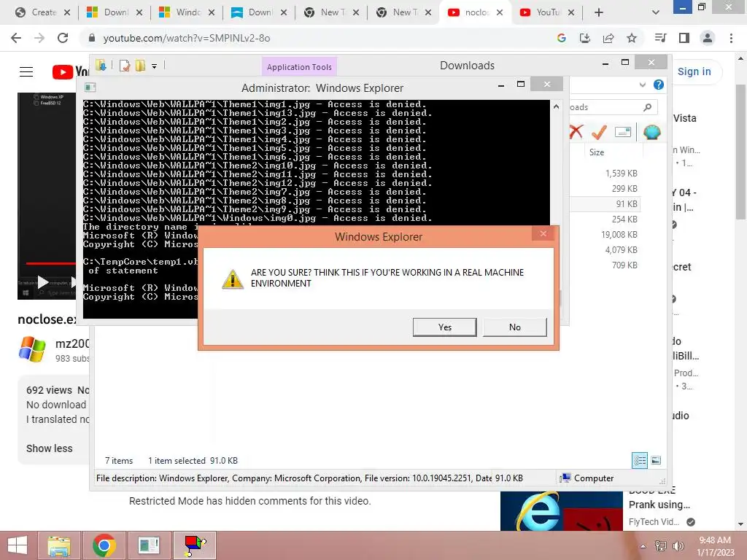
Task: Click the YouTube Sign in button
Action: click(694, 71)
